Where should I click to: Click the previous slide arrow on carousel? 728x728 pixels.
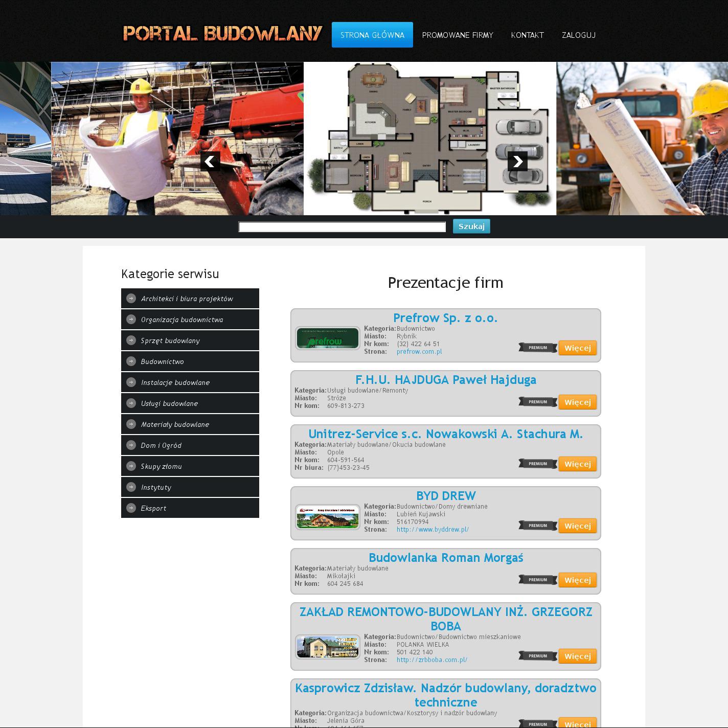tap(210, 162)
